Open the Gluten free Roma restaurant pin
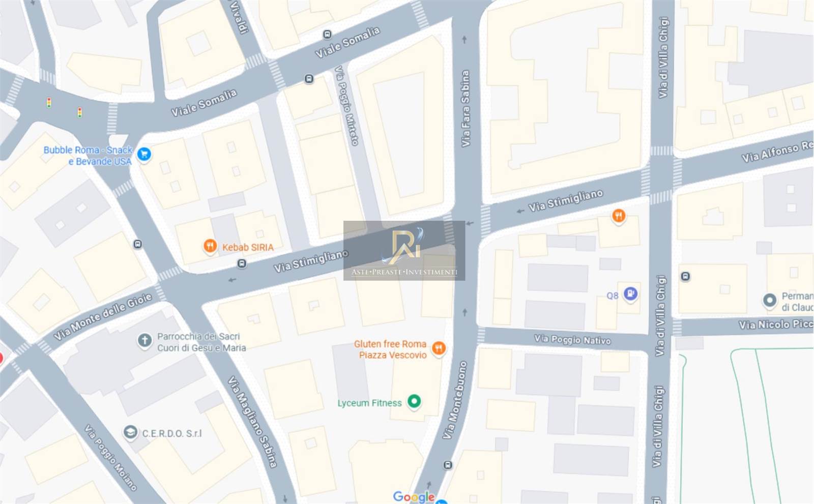The width and height of the screenshot is (814, 504). pyautogui.click(x=439, y=348)
